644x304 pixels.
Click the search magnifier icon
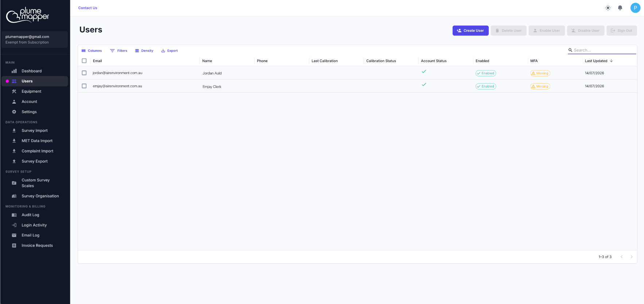pos(570,50)
